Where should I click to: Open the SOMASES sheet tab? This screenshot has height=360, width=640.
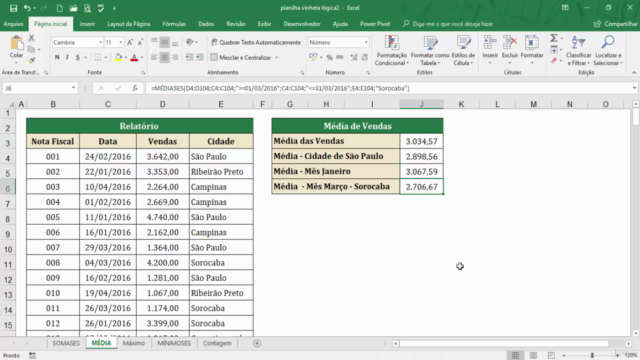click(66, 343)
